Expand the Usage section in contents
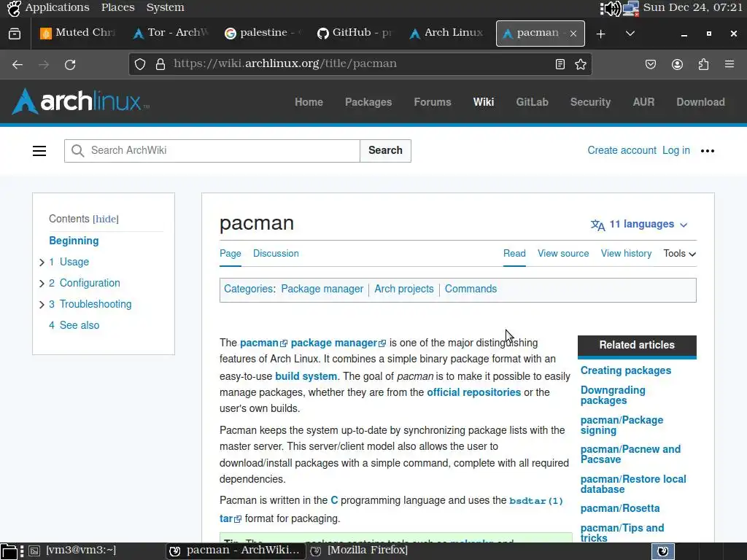The height and width of the screenshot is (560, 747). click(x=42, y=262)
